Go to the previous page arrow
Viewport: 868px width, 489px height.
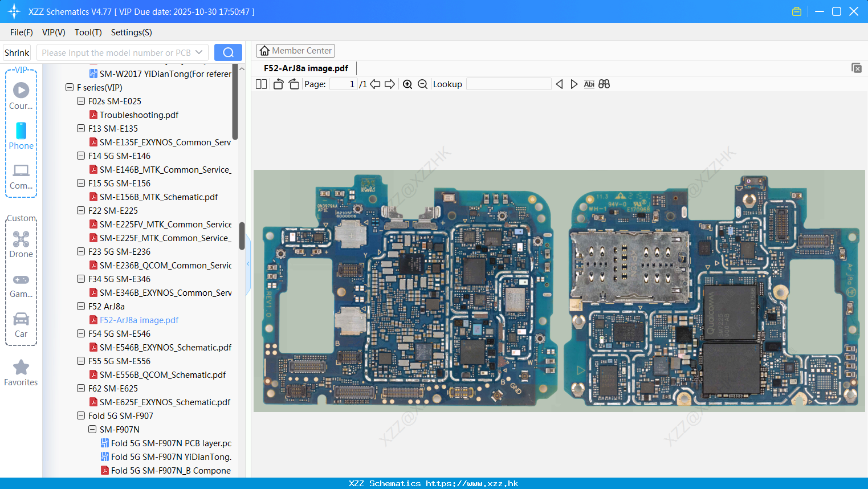coord(375,84)
